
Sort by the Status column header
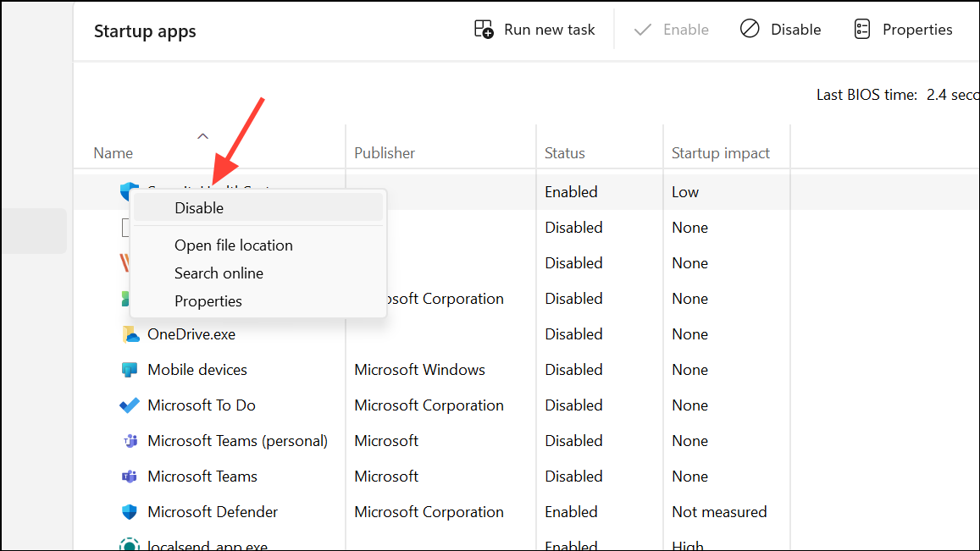coord(564,153)
